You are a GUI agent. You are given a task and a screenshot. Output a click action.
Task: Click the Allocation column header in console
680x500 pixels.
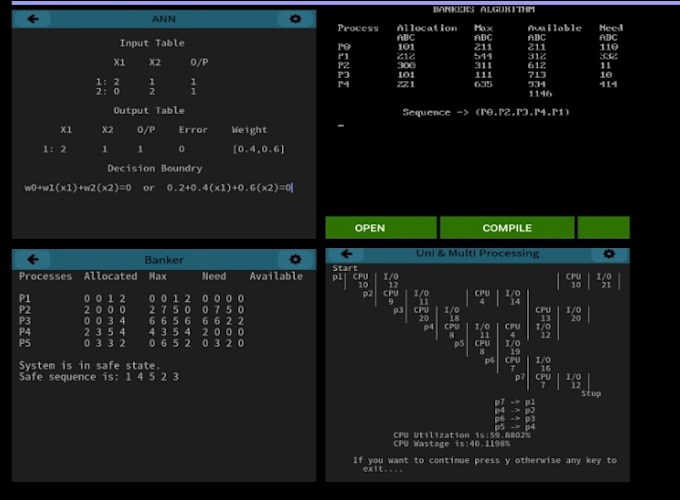click(x=427, y=28)
